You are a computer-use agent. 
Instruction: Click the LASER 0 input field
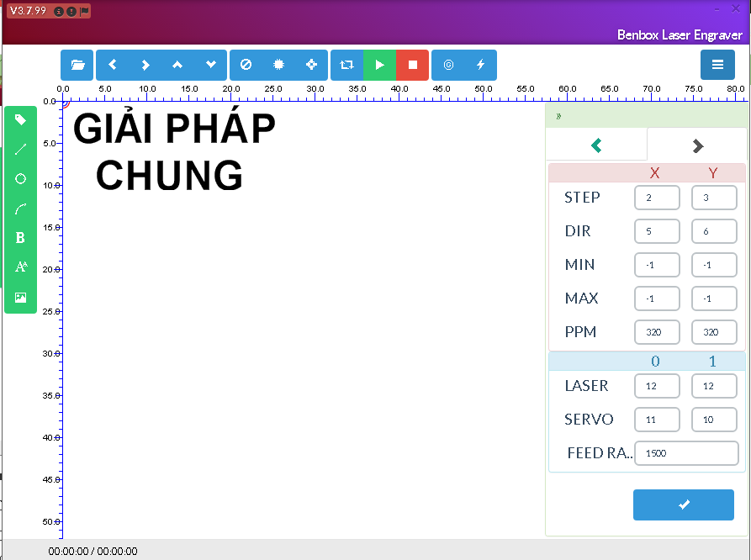(x=657, y=386)
